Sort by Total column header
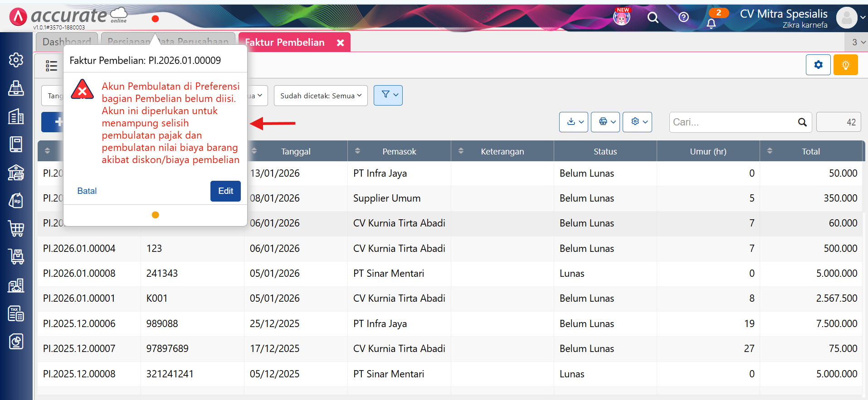This screenshot has height=400, width=868. (x=810, y=151)
